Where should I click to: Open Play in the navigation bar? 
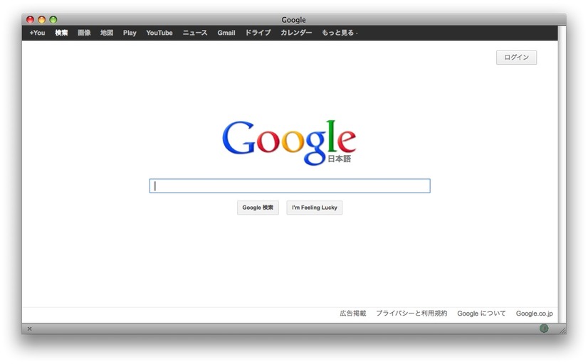coord(130,33)
